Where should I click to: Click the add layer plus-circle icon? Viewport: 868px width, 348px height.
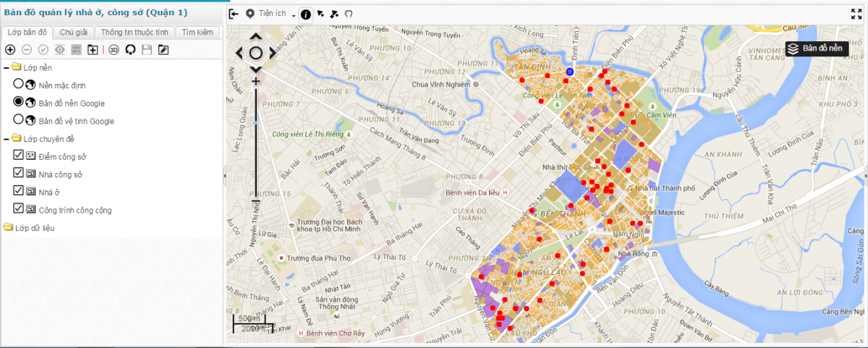tap(10, 50)
